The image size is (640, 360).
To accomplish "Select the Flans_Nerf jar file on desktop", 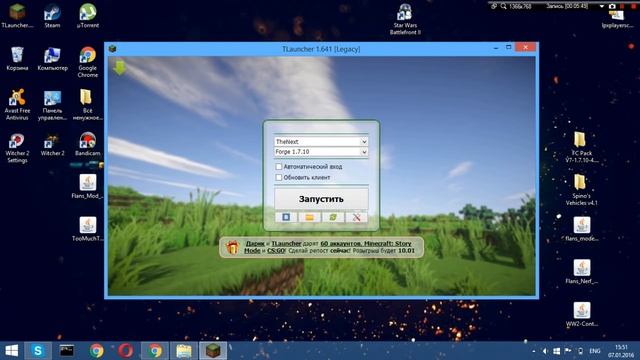I will [x=582, y=272].
